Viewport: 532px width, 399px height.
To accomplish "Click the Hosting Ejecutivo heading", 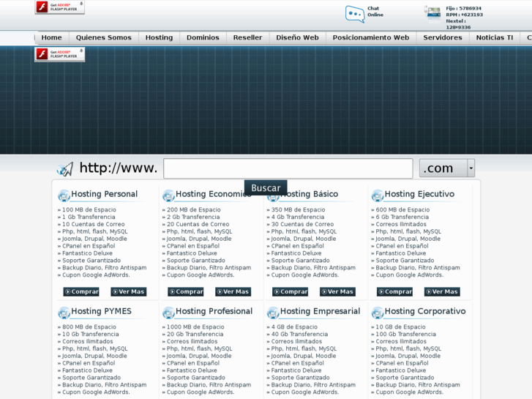I will coord(419,194).
